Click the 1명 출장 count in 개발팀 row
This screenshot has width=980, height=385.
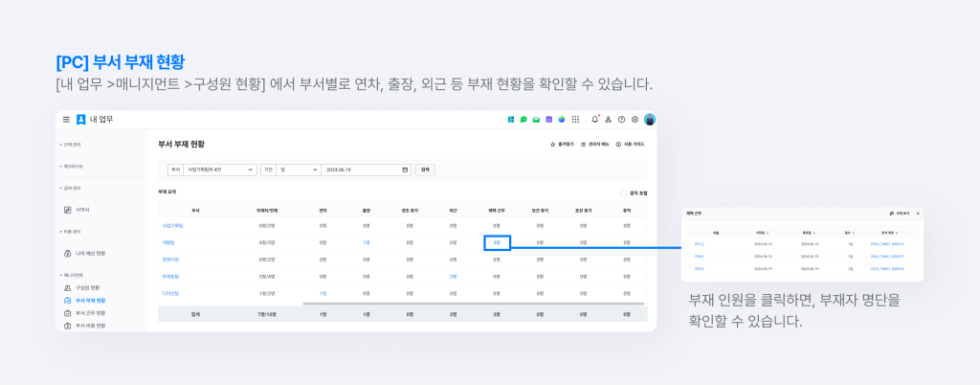click(x=367, y=242)
